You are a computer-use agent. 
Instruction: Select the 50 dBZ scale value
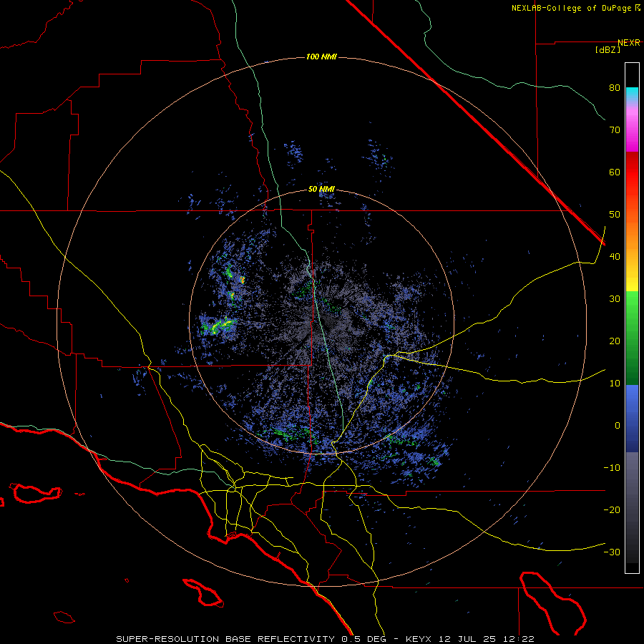coord(615,215)
